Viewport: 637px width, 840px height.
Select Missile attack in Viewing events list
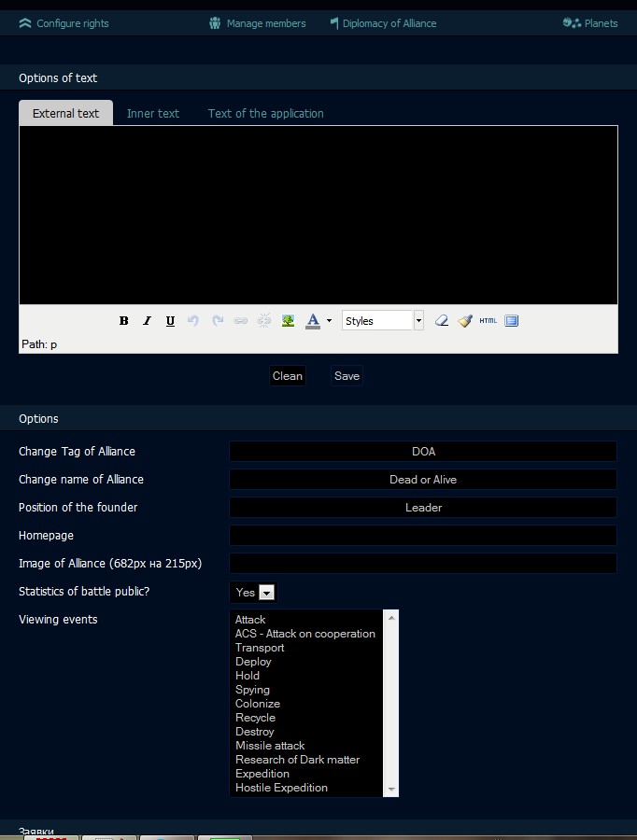coord(270,746)
